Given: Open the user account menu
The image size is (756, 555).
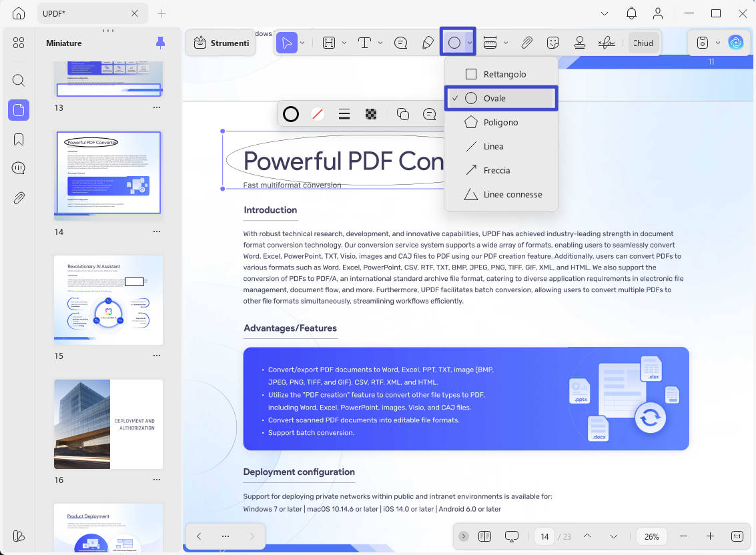Looking at the screenshot, I should 658,13.
